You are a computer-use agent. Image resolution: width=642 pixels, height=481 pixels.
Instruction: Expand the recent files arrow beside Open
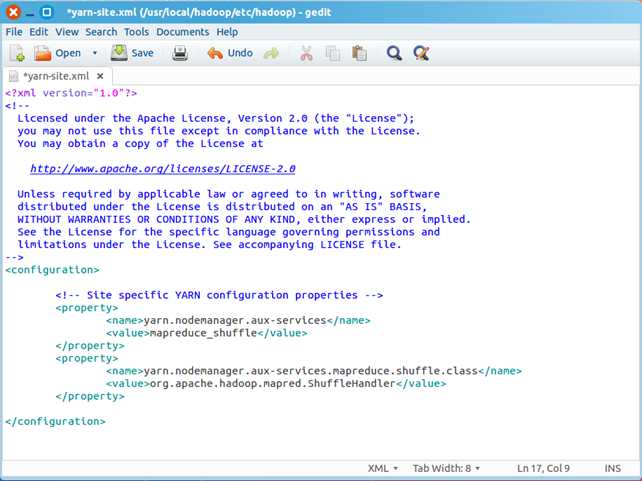(x=95, y=53)
